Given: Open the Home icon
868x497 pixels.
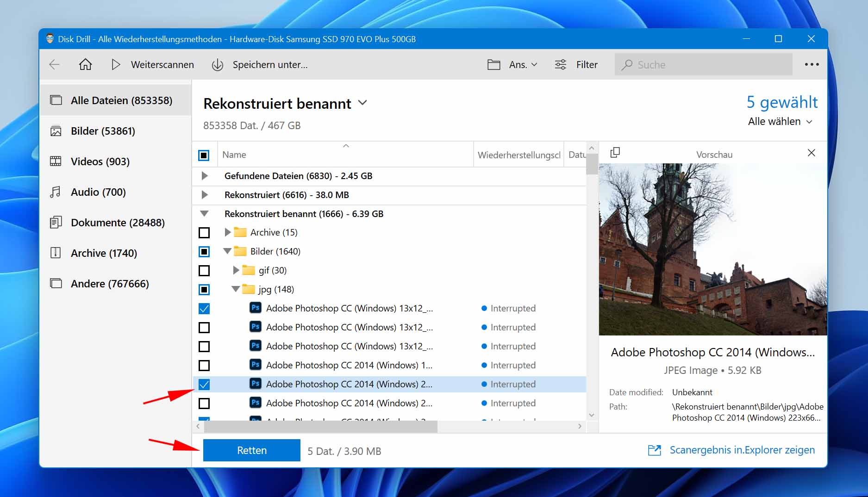Looking at the screenshot, I should click(x=85, y=64).
